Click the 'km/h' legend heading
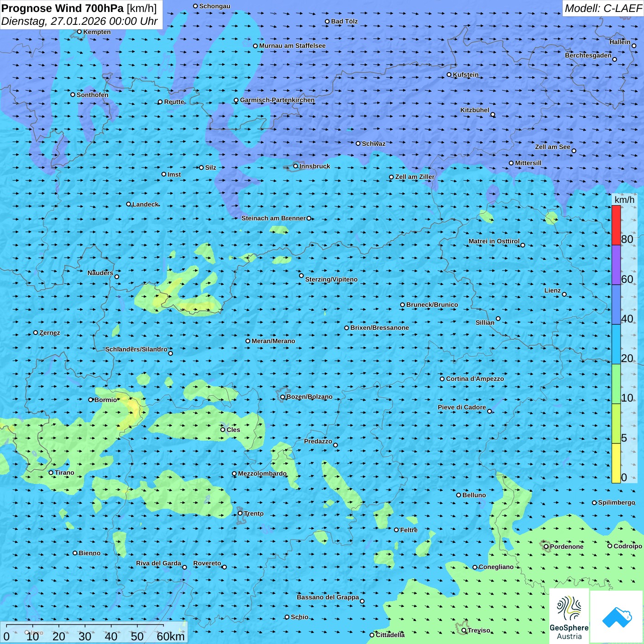The height and width of the screenshot is (644, 644). point(624,200)
